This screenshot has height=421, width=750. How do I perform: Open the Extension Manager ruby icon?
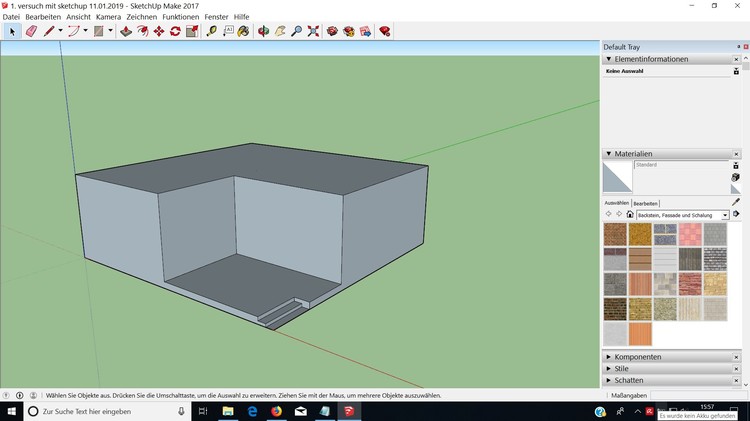coord(385,32)
